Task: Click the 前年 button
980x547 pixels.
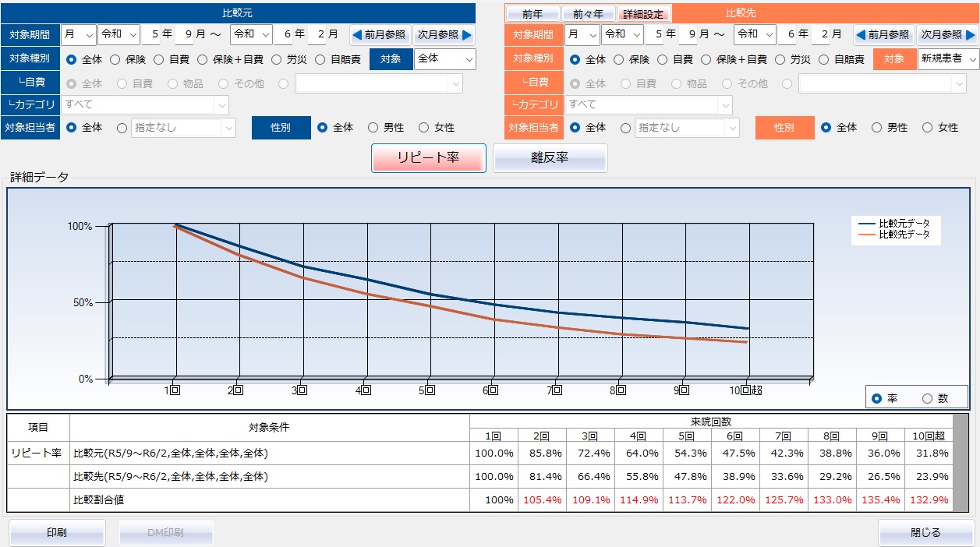Action: (x=534, y=14)
